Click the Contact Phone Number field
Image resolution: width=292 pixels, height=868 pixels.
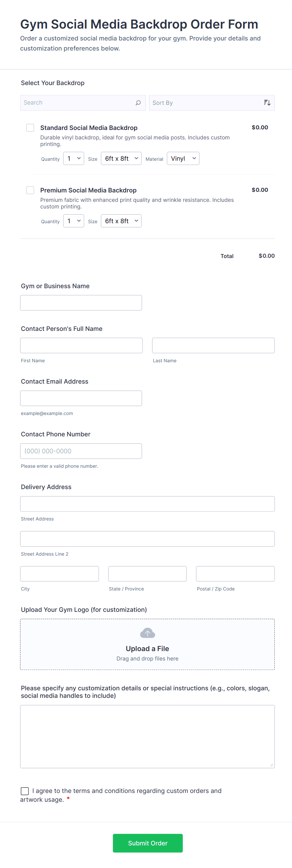[x=81, y=451]
